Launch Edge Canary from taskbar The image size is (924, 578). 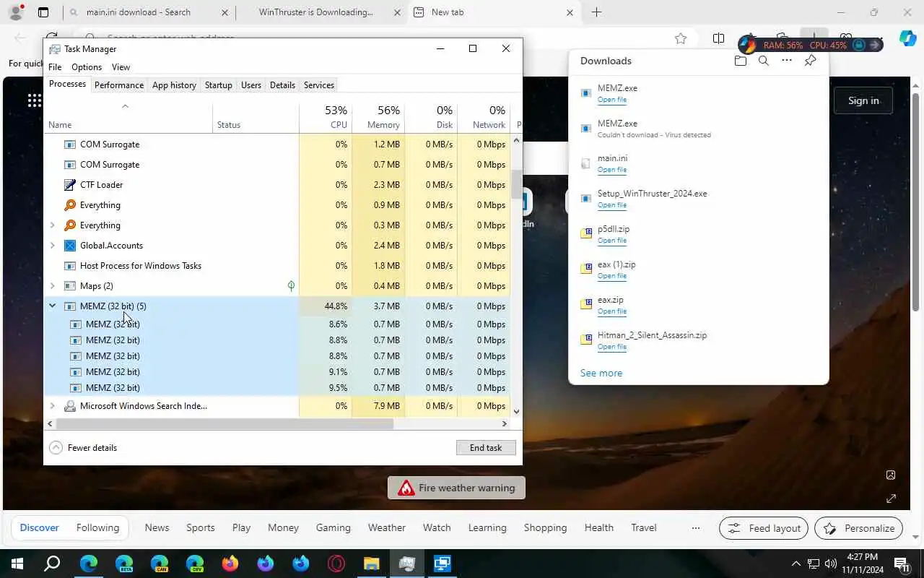click(x=160, y=564)
